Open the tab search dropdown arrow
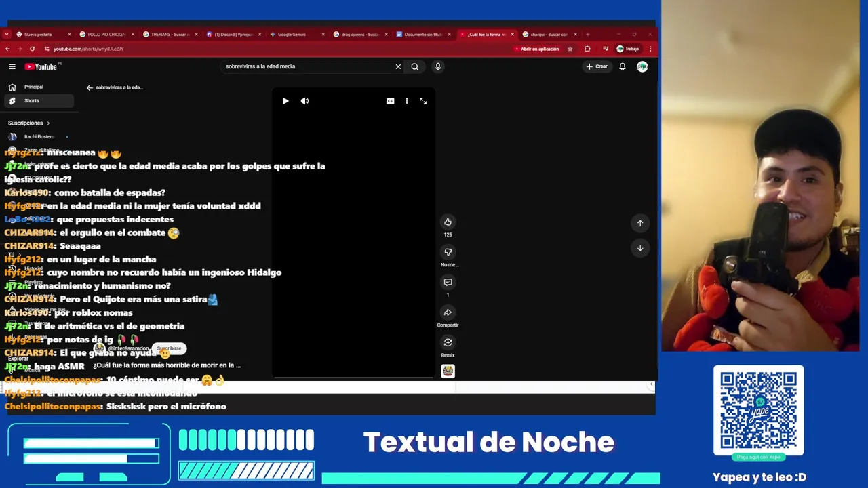This screenshot has width=868, height=488. coord(7,34)
